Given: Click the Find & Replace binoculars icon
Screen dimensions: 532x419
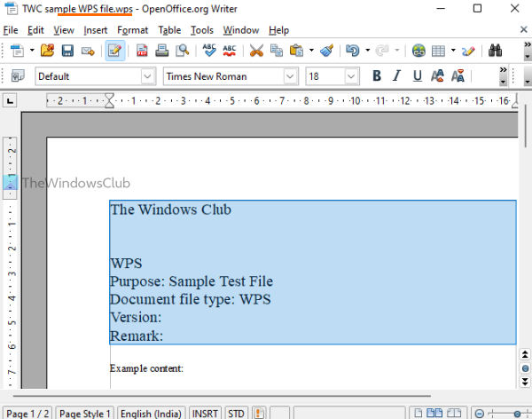Looking at the screenshot, I should coord(496,51).
